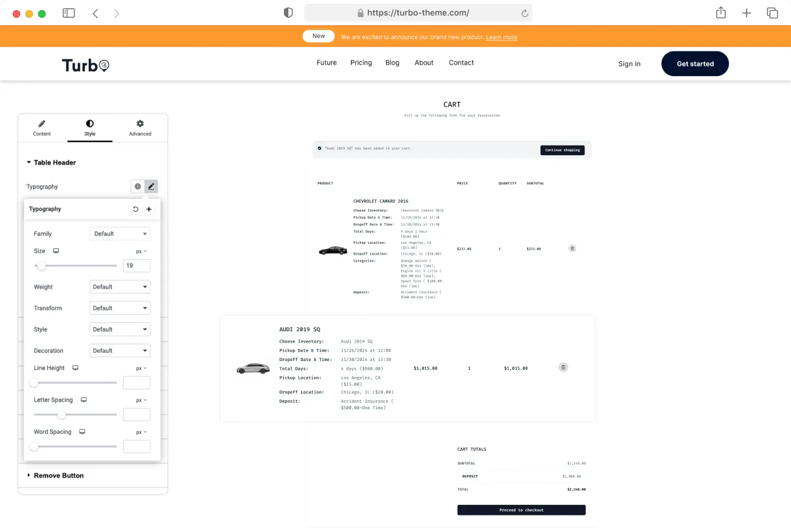Open a new browser tab

pyautogui.click(x=747, y=13)
